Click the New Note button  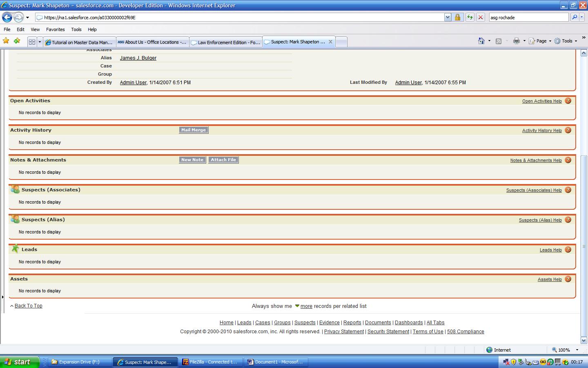pyautogui.click(x=192, y=160)
